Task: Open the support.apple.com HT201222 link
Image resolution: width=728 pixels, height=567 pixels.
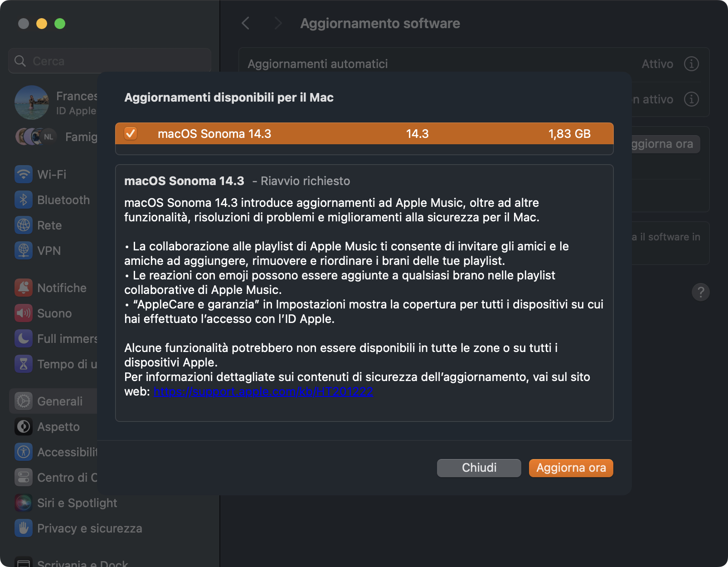Action: pyautogui.click(x=263, y=391)
